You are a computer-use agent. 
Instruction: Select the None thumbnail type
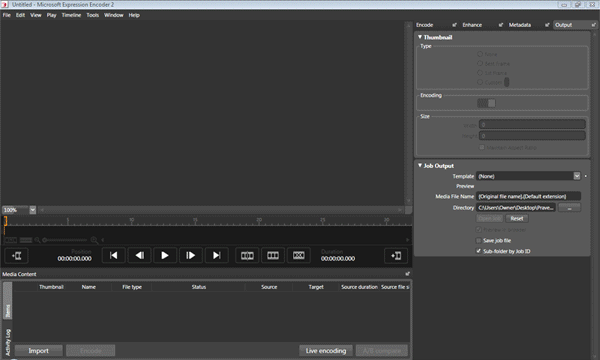(479, 54)
